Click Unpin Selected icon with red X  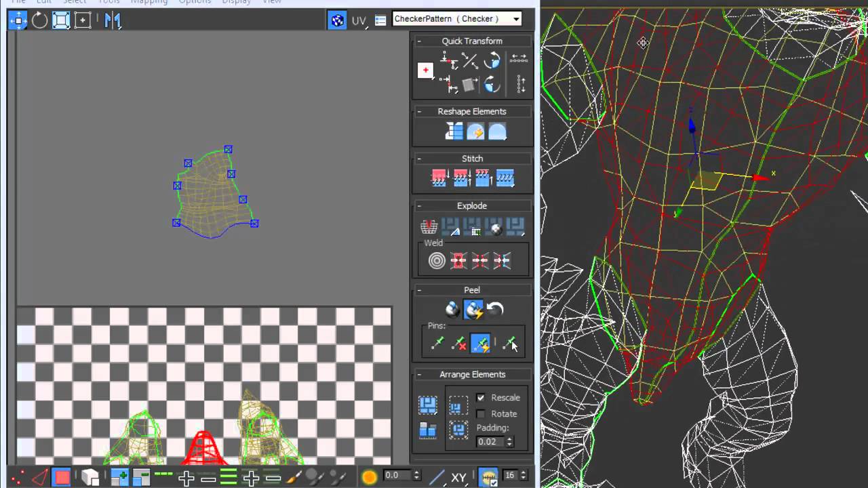coord(459,344)
